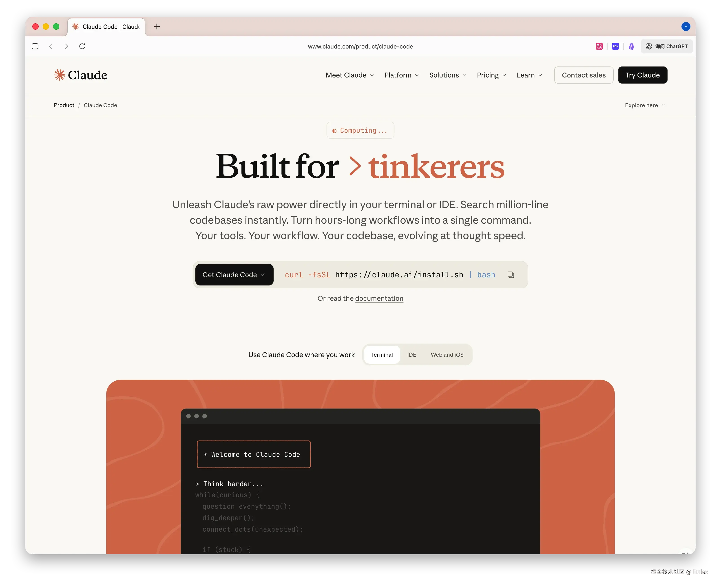Viewport: 721px width, 588px height.
Task: Select the Terminal view option
Action: tap(382, 355)
